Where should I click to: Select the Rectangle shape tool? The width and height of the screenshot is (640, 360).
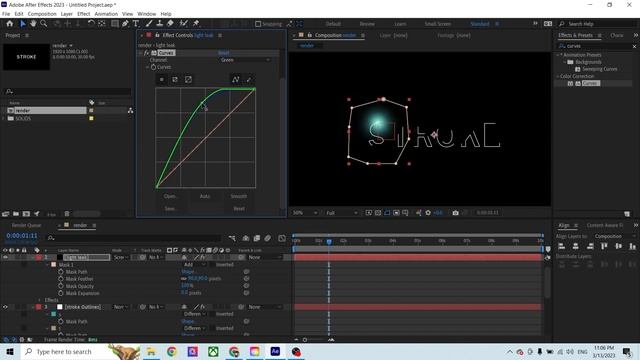point(115,24)
